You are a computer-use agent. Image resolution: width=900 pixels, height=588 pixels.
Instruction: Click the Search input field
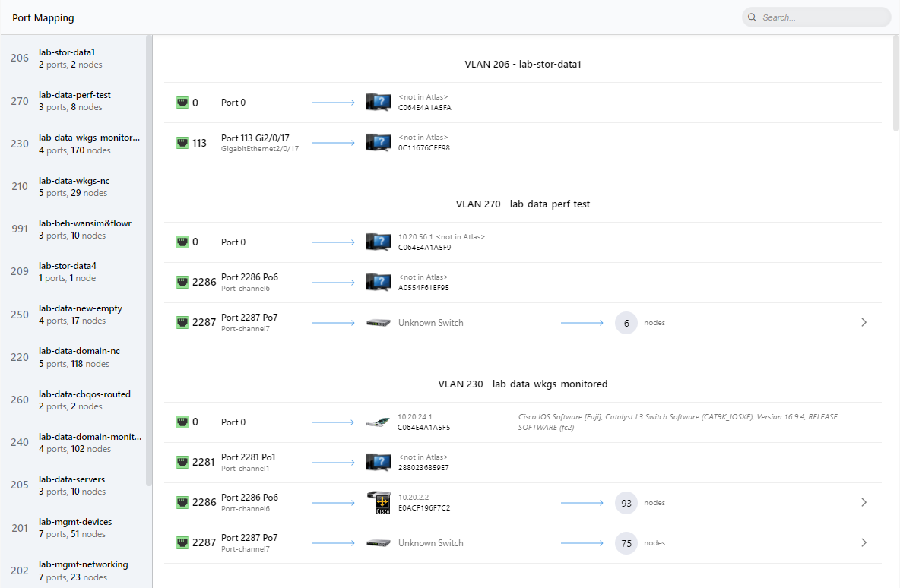(x=816, y=17)
